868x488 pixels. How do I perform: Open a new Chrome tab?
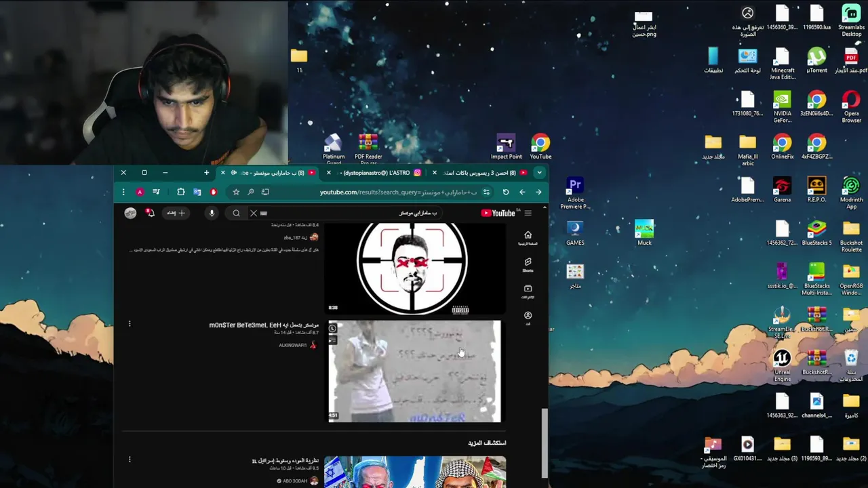[206, 173]
